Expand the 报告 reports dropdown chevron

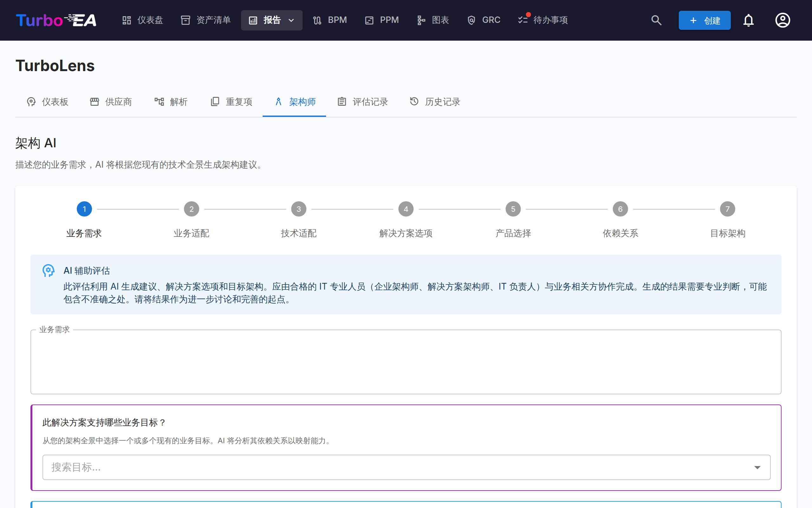pyautogui.click(x=291, y=21)
